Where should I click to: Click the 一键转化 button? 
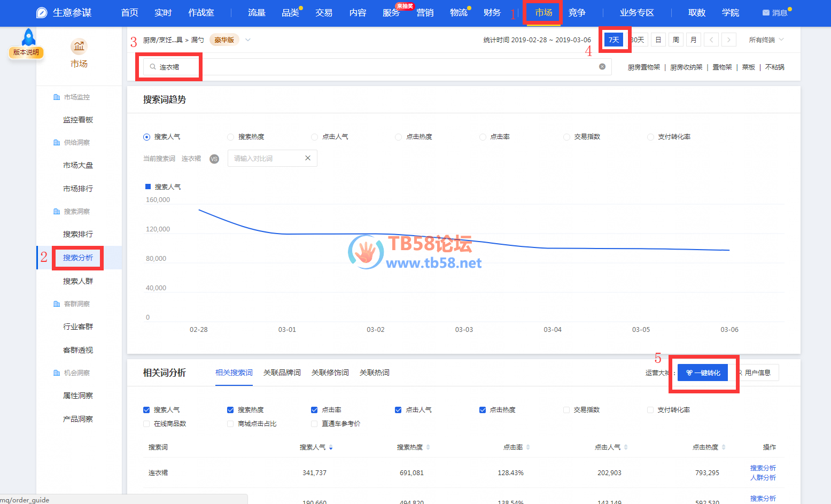(x=703, y=373)
